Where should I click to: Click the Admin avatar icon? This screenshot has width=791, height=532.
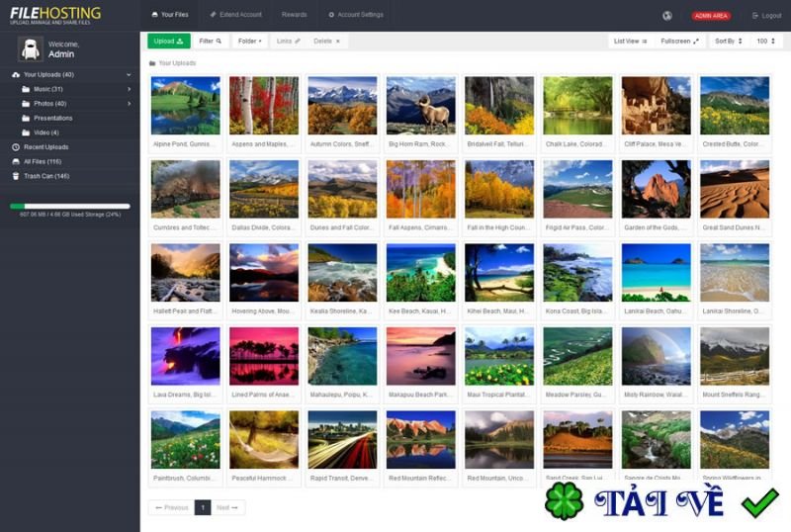click(31, 49)
